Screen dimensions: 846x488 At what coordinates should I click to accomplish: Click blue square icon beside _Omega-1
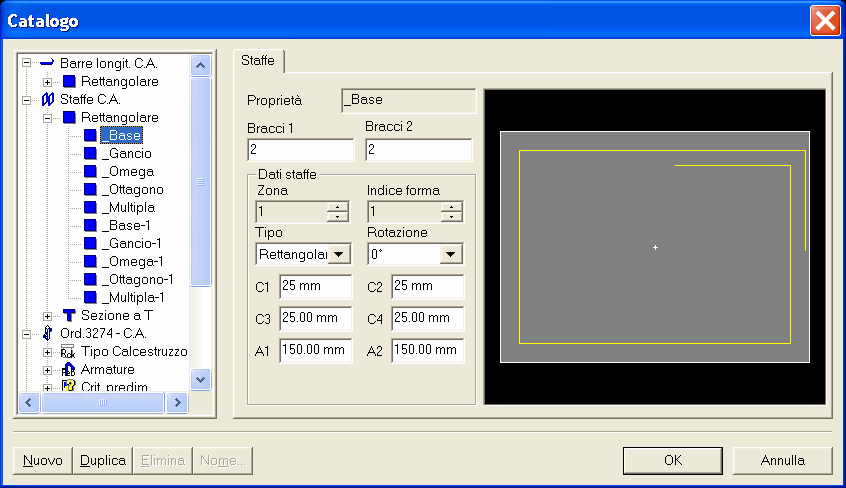[90, 261]
